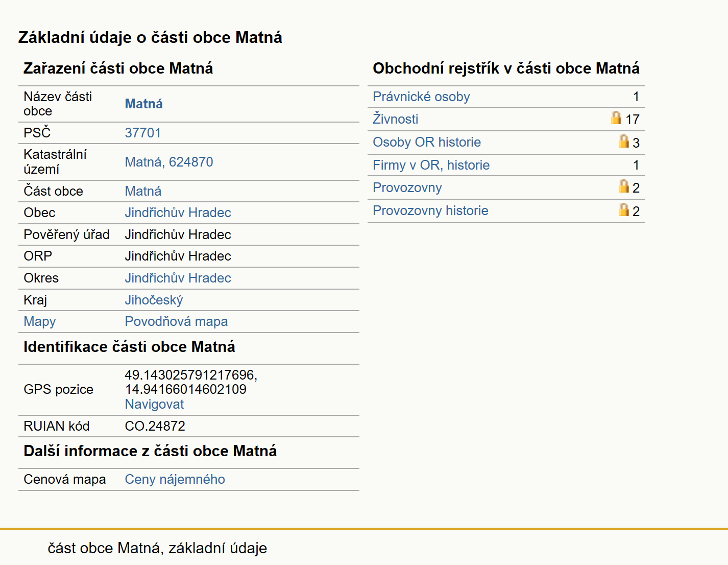Click Matná link in Část obce row
Image resolution: width=728 pixels, height=565 pixels.
[143, 191]
